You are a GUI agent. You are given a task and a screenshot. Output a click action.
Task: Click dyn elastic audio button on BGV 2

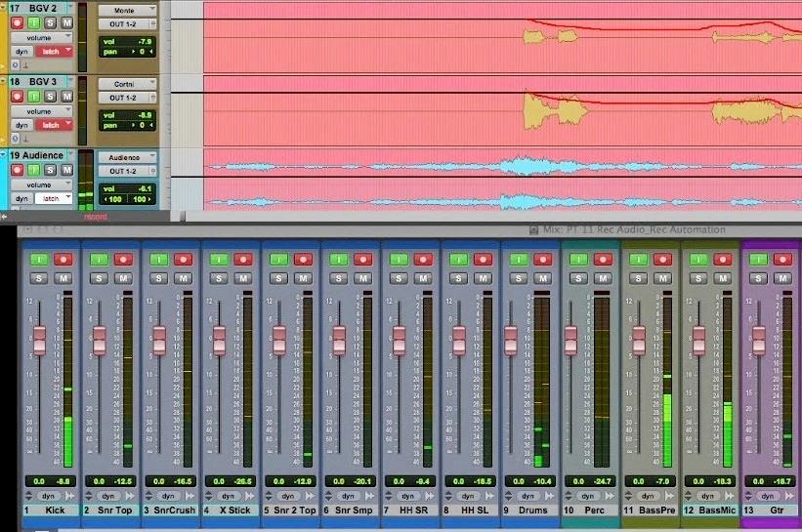[21, 52]
